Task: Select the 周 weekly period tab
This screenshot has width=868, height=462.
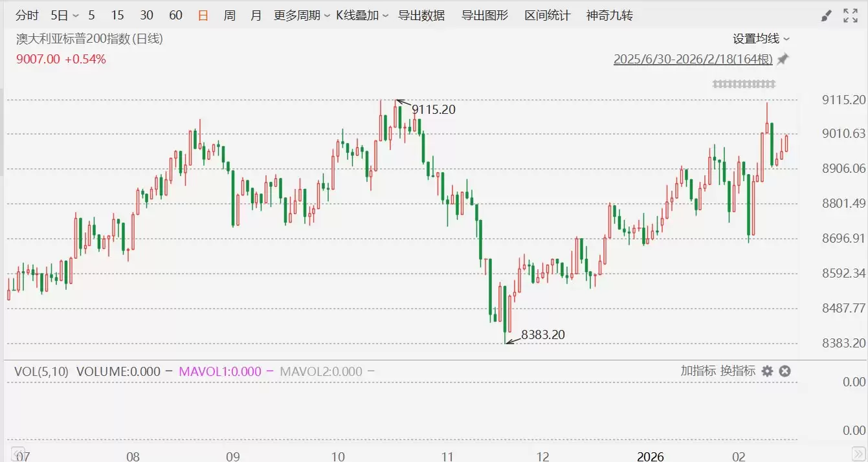Action: pyautogui.click(x=230, y=16)
